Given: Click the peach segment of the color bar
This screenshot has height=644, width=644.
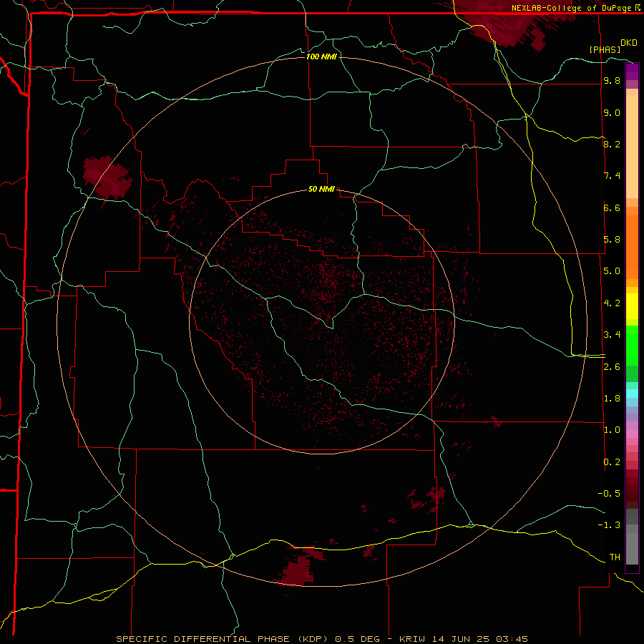Looking at the screenshot, I should (632, 147).
